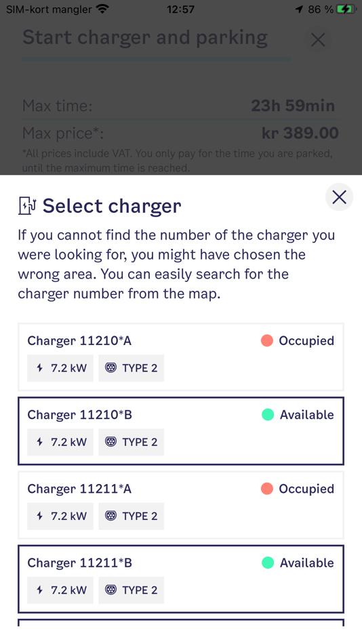
Task: Tap Type 2 plug icon on Charger 11210*A
Action: pyautogui.click(x=111, y=367)
